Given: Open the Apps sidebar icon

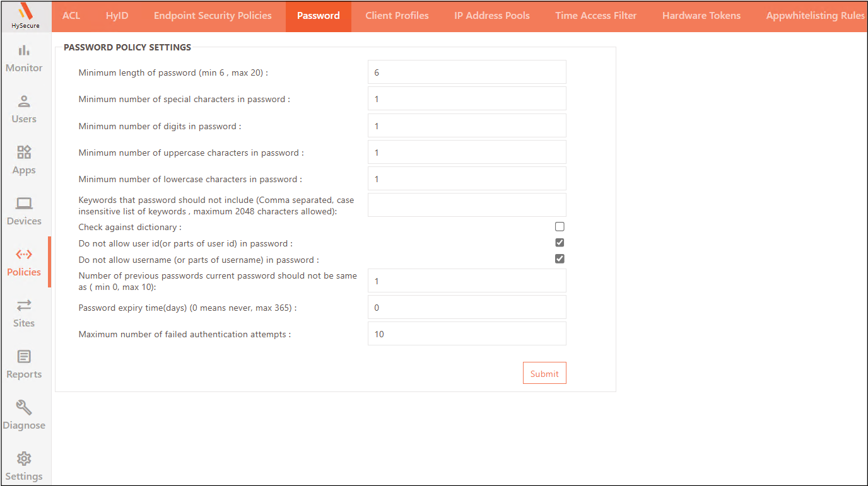Looking at the screenshot, I should (24, 160).
